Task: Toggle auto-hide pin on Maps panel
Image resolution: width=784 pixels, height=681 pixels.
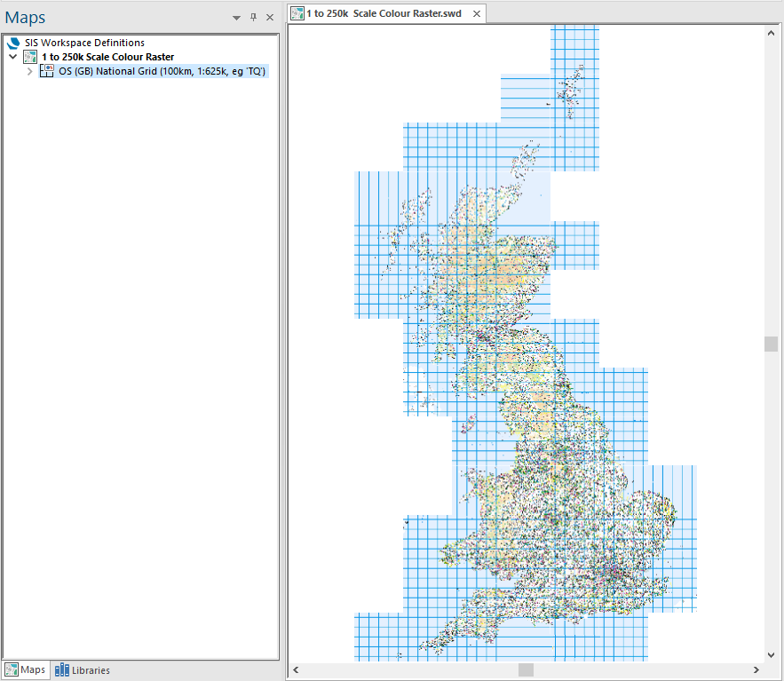Action: pyautogui.click(x=254, y=18)
